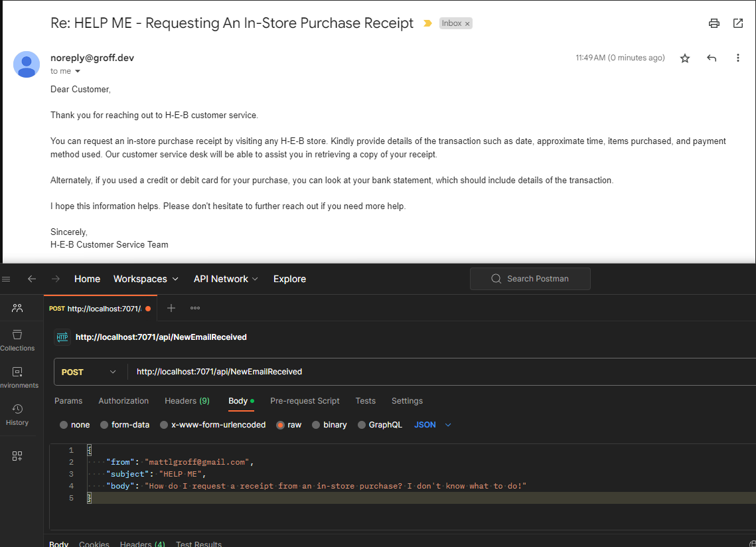Switch to the Params tab
Screen dimensions: 756x547
(68, 401)
